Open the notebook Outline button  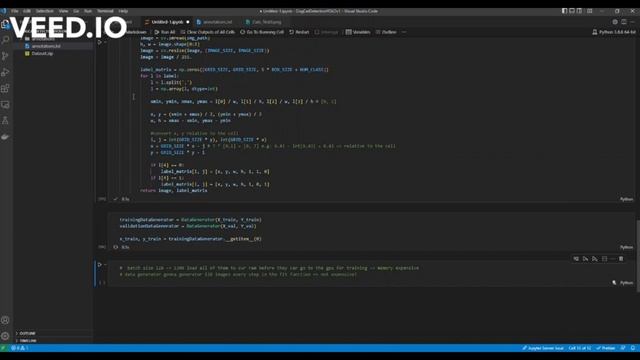tap(386, 32)
